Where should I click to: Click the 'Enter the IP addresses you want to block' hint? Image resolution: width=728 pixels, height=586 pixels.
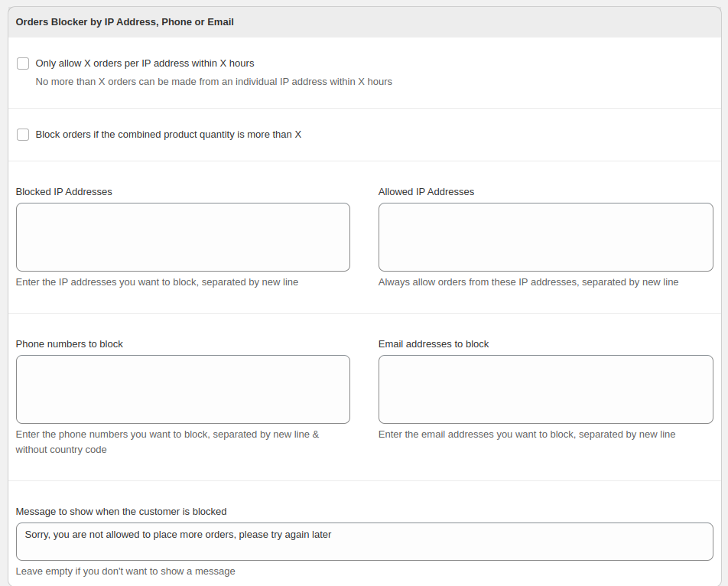(157, 282)
